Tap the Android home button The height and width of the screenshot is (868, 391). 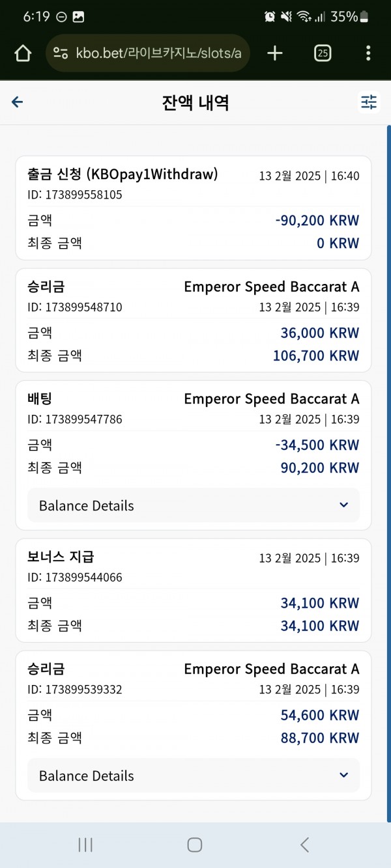tap(194, 845)
